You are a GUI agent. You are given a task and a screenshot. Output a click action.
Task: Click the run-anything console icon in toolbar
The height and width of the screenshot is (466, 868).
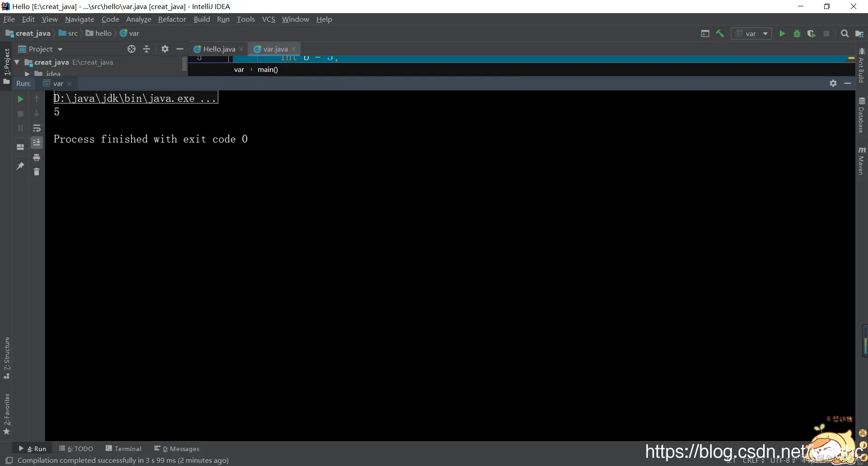pos(705,34)
